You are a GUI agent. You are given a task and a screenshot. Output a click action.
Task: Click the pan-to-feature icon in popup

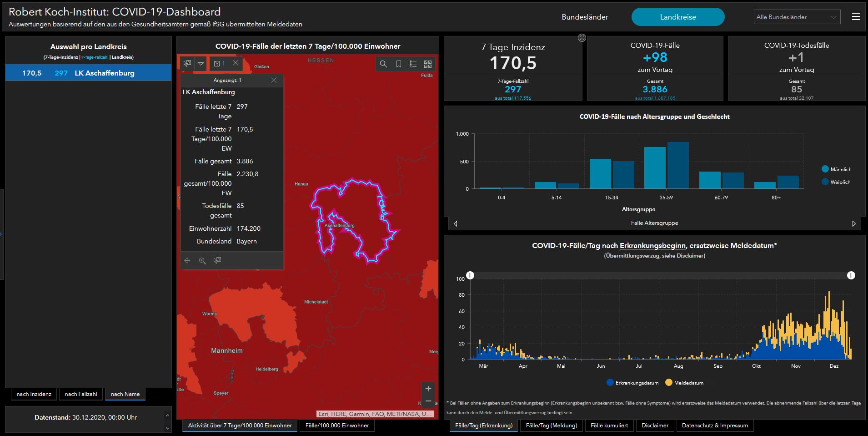click(x=187, y=261)
